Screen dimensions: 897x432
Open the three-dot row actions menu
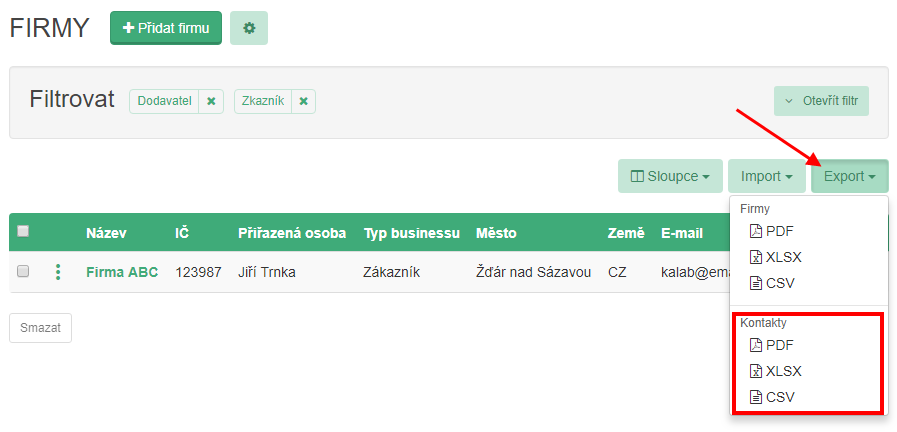(x=58, y=272)
